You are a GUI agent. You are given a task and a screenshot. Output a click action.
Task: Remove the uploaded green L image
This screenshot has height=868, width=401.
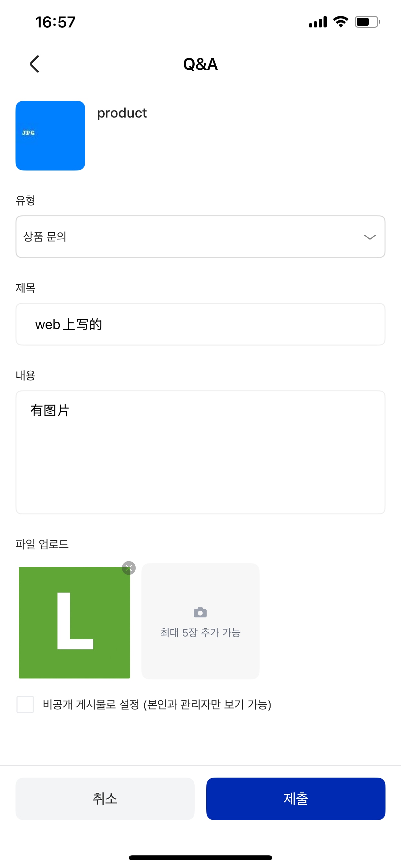(x=129, y=568)
